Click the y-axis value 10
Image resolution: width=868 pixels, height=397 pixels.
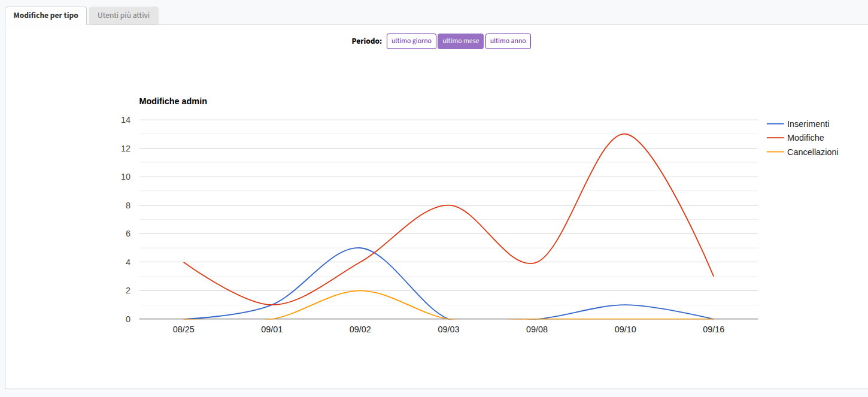[x=126, y=177]
